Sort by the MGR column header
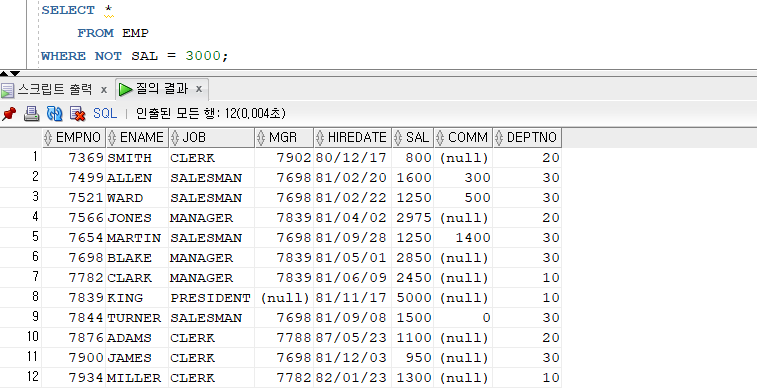Screen dimensions: 757x392 click(x=284, y=138)
